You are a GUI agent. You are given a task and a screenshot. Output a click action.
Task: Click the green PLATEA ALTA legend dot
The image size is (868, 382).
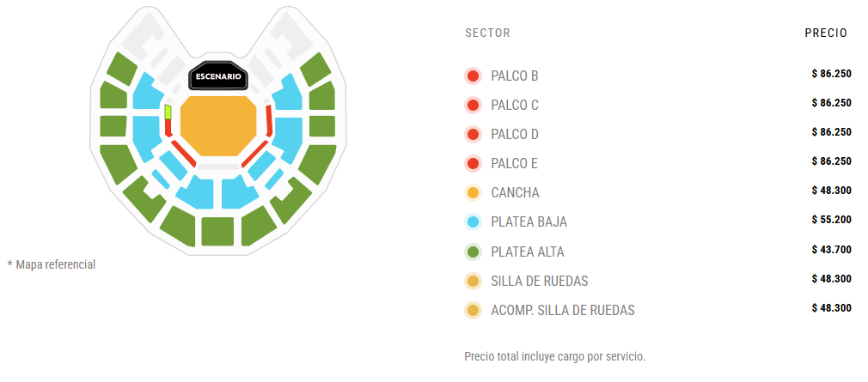(473, 252)
